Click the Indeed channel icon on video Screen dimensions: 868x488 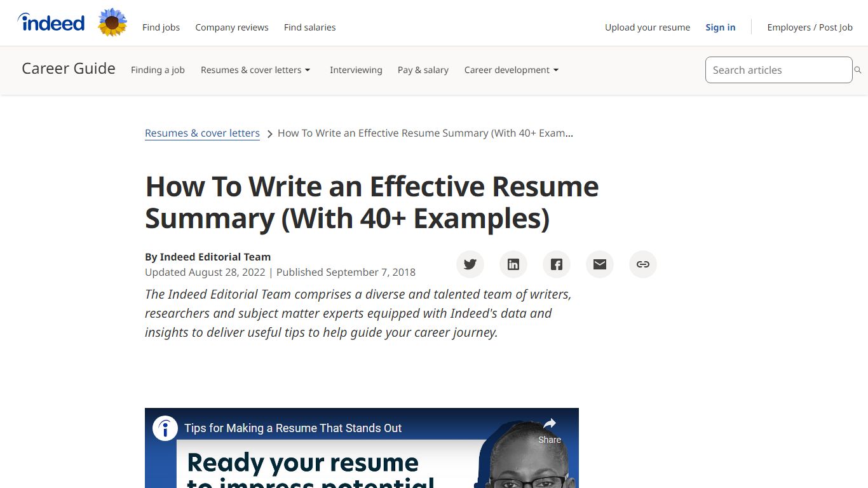point(165,428)
